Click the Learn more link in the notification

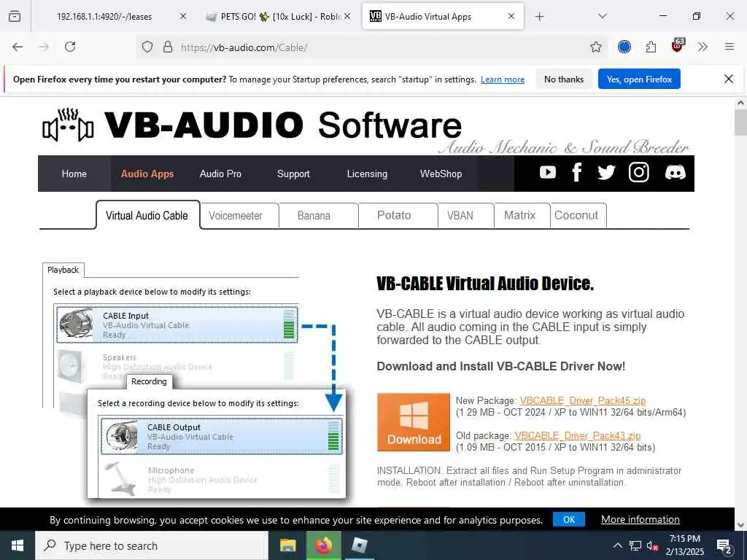(503, 79)
